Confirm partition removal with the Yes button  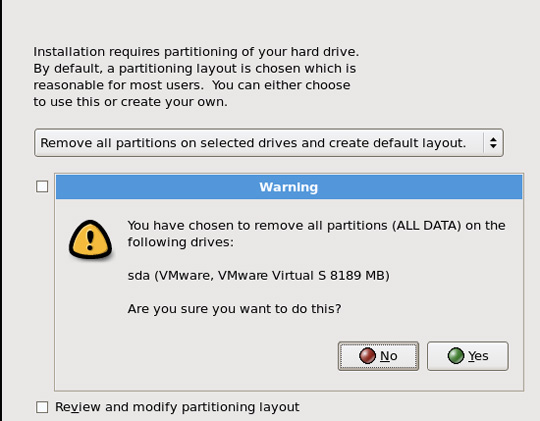[x=468, y=356]
